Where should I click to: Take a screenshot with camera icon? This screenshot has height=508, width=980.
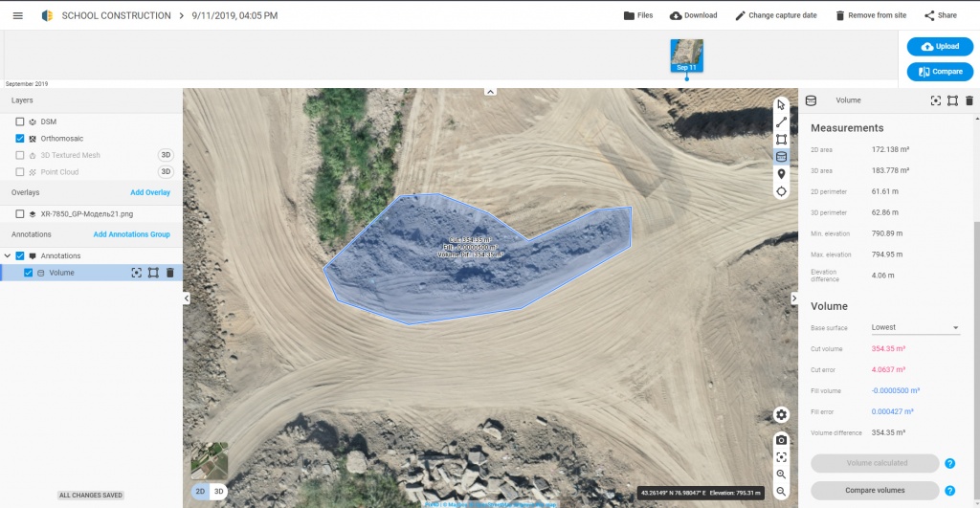coord(782,439)
